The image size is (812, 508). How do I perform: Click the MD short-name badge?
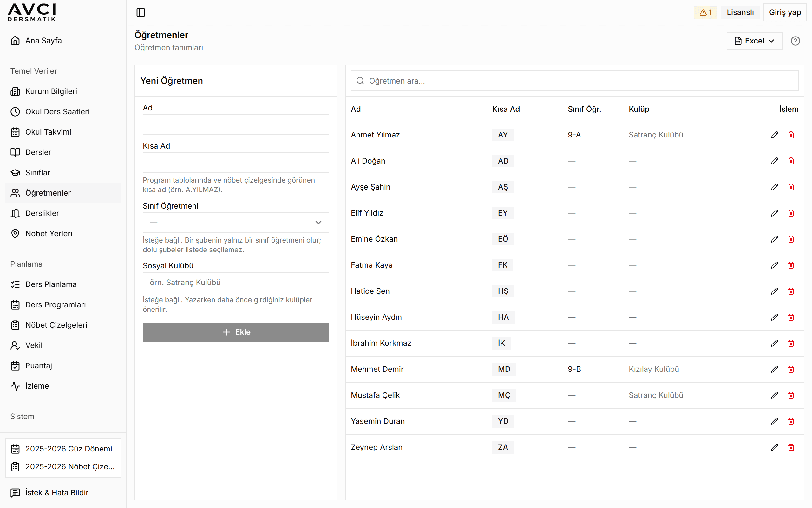pyautogui.click(x=504, y=369)
